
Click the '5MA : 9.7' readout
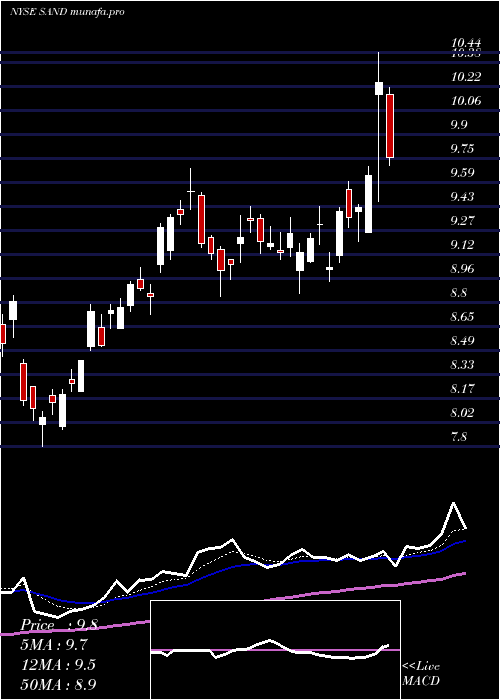[x=54, y=645]
